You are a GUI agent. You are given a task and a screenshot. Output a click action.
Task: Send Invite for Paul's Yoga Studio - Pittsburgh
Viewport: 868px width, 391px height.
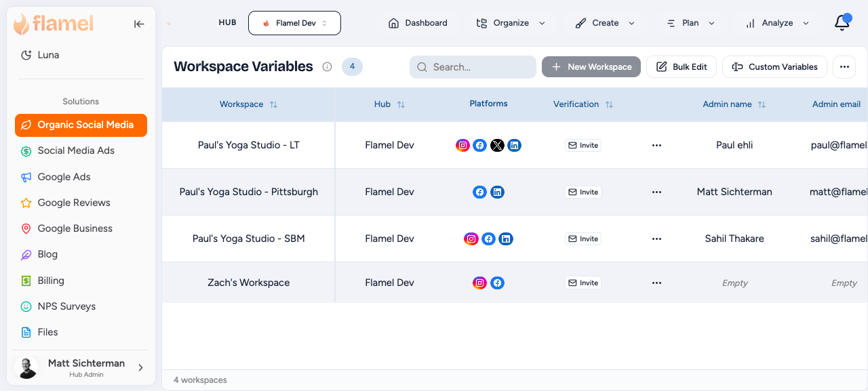[583, 192]
